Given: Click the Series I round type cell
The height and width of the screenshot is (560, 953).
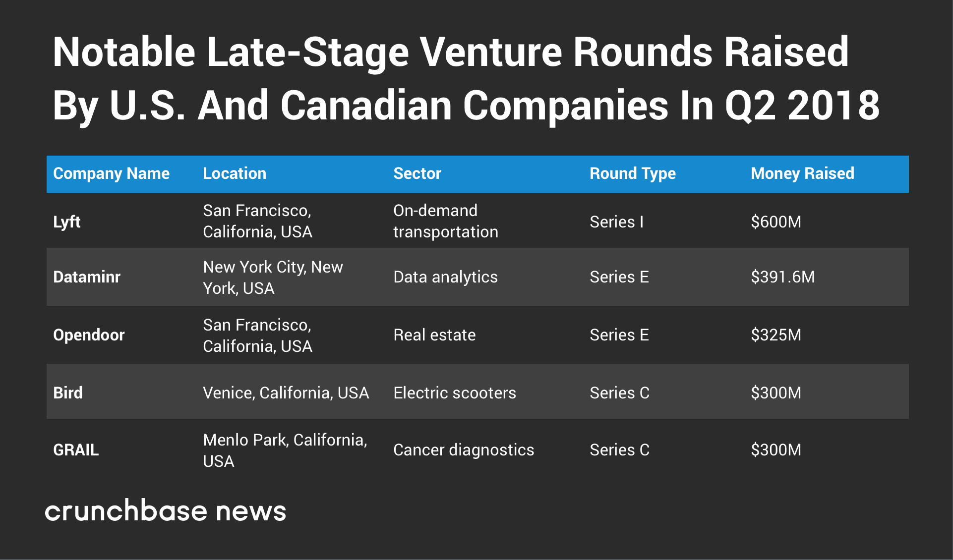Looking at the screenshot, I should (616, 222).
